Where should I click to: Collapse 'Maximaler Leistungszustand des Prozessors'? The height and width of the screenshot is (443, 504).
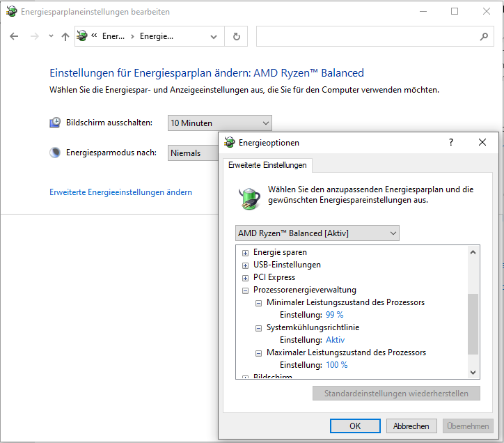(x=258, y=353)
